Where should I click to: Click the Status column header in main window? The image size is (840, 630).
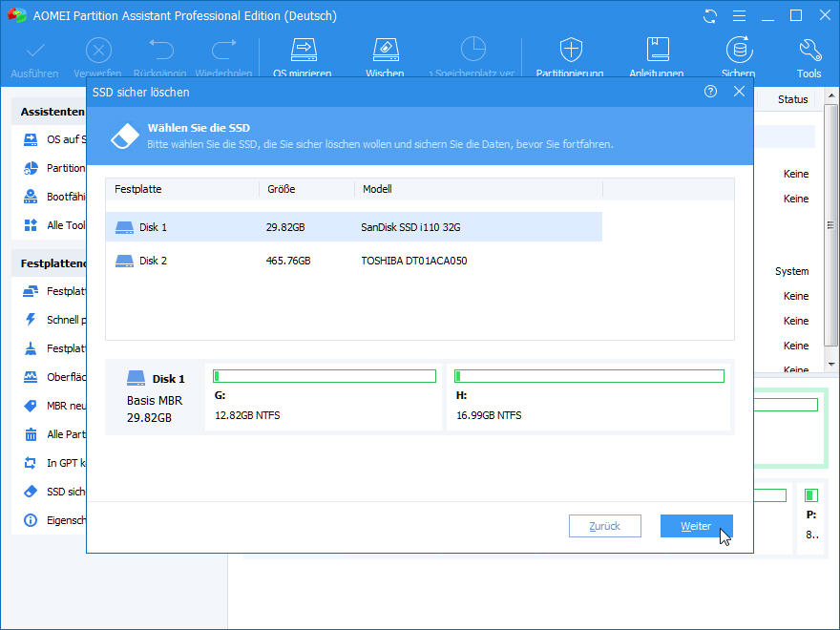pos(793,99)
